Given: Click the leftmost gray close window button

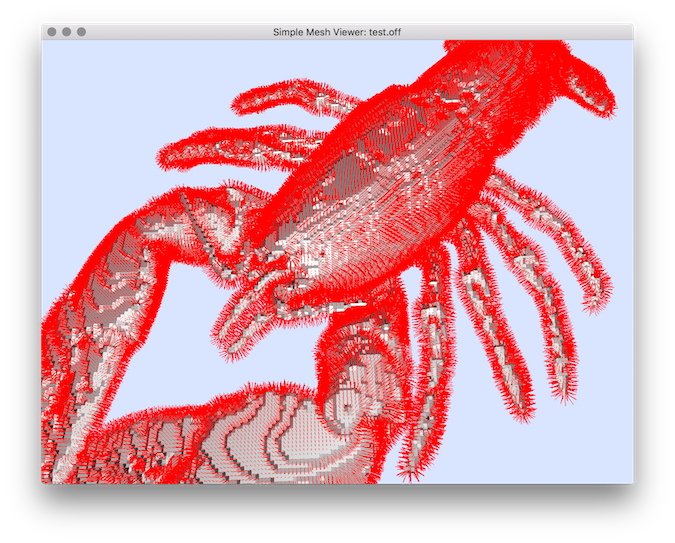Looking at the screenshot, I should 52,32.
